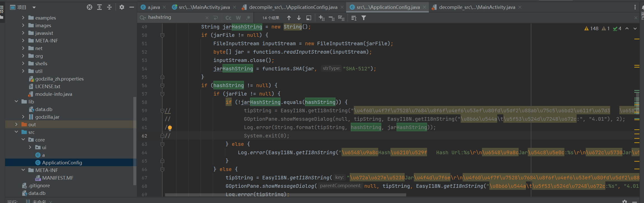This screenshot has height=203, width=644.
Task: Switch to decompile_src MainActivity.java tab
Action: pos(477,7)
